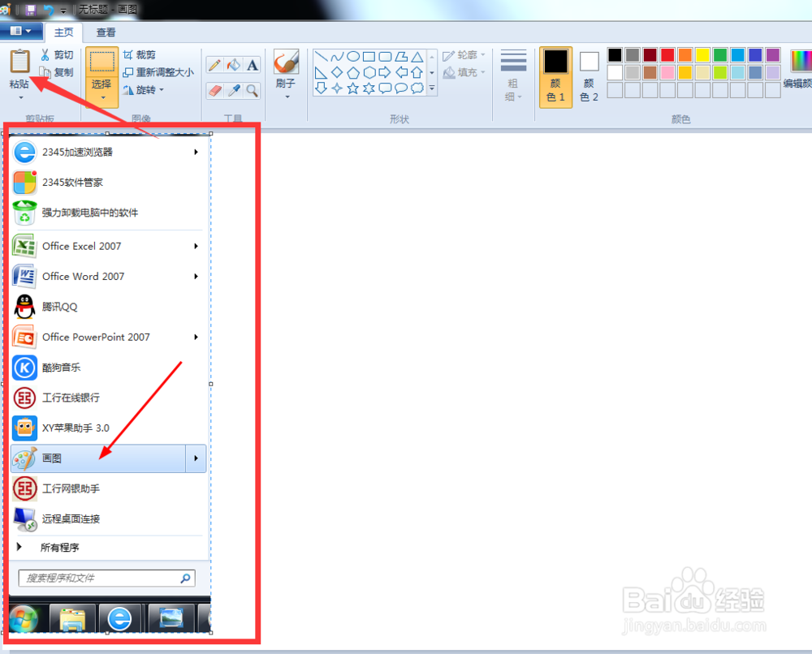The height and width of the screenshot is (654, 812).
Task: Select the Fill with color bucket tool
Action: coord(234,65)
